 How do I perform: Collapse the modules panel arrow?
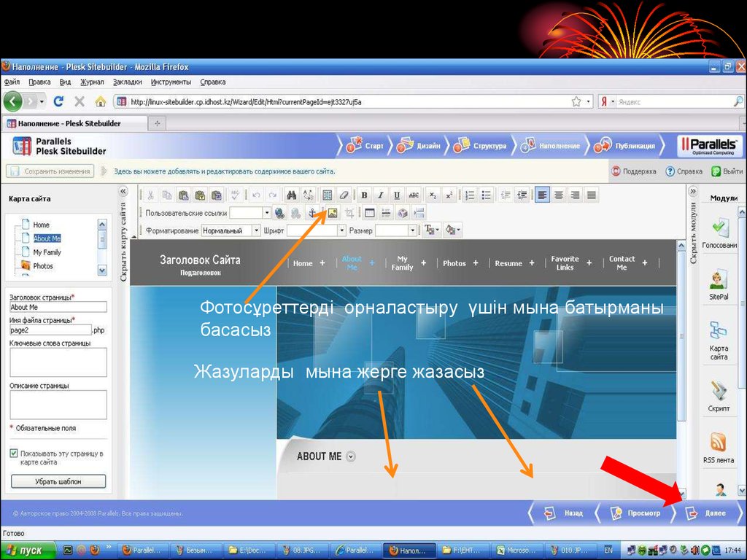tap(693, 192)
